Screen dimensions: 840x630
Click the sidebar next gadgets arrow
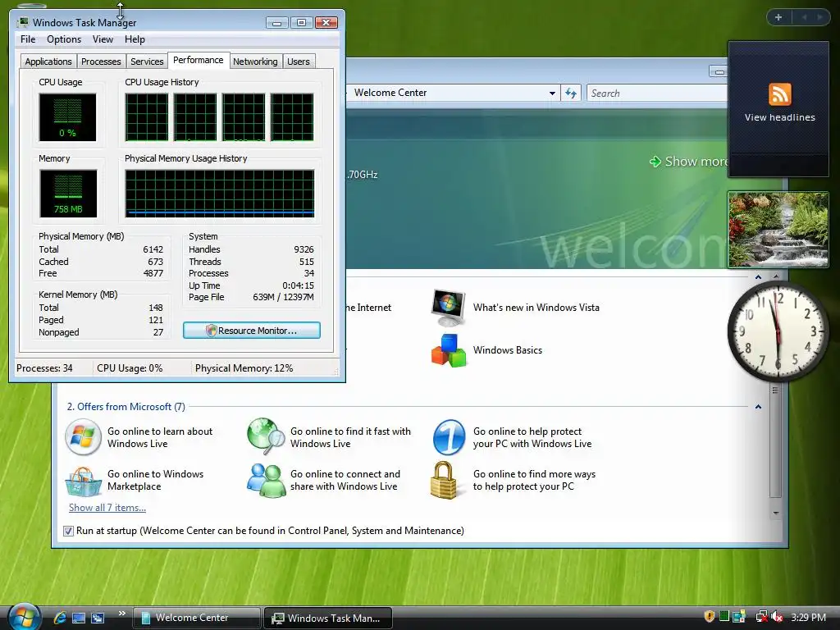click(x=819, y=17)
